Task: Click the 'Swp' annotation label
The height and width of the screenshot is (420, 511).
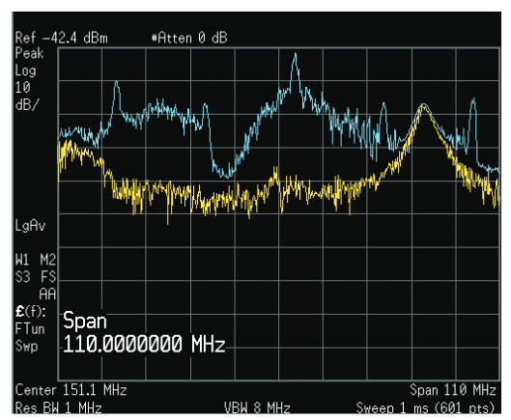Action: tap(27, 346)
